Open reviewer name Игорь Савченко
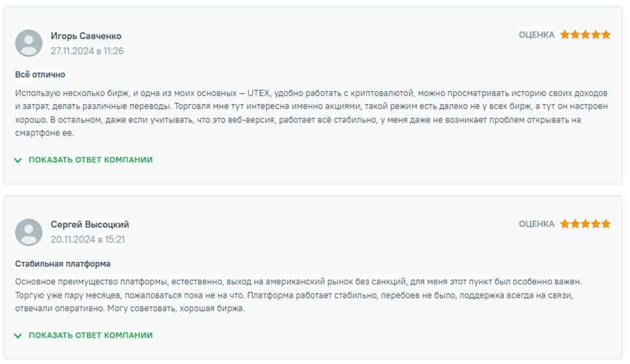 [86, 36]
